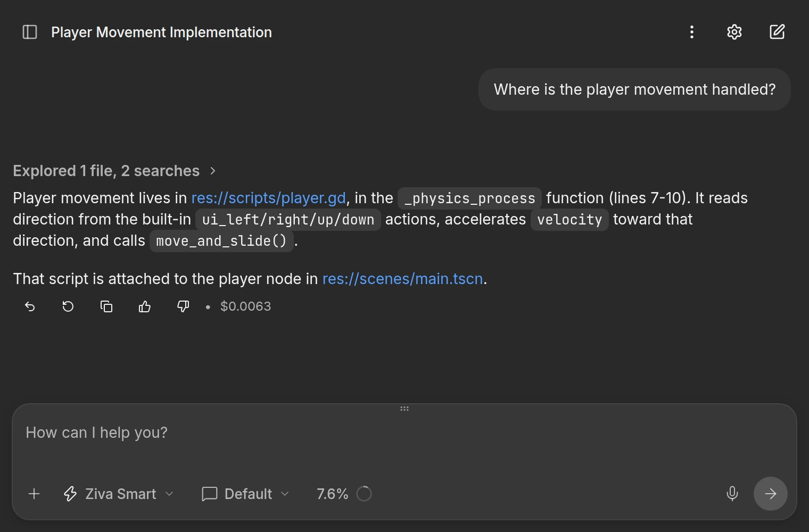
Task: Click the Player Movement Implementation title
Action: click(x=161, y=32)
